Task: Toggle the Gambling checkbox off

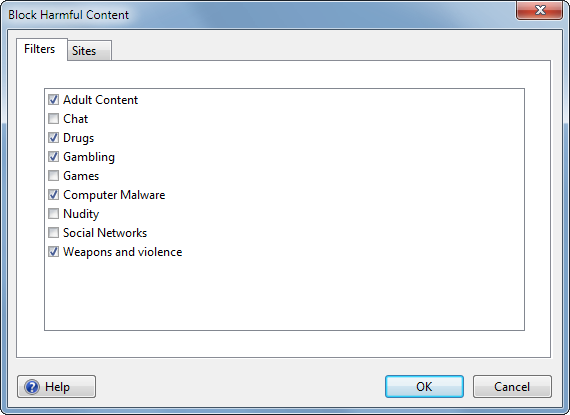Action: coord(53,157)
